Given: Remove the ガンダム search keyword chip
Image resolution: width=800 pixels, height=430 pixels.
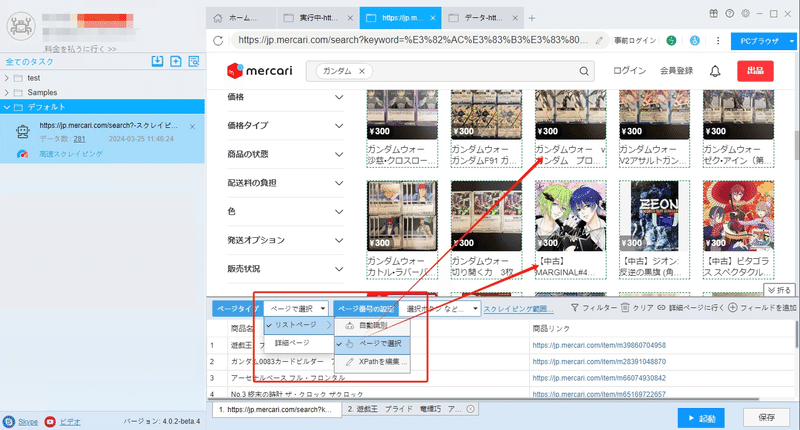Looking at the screenshot, I should click(x=362, y=71).
